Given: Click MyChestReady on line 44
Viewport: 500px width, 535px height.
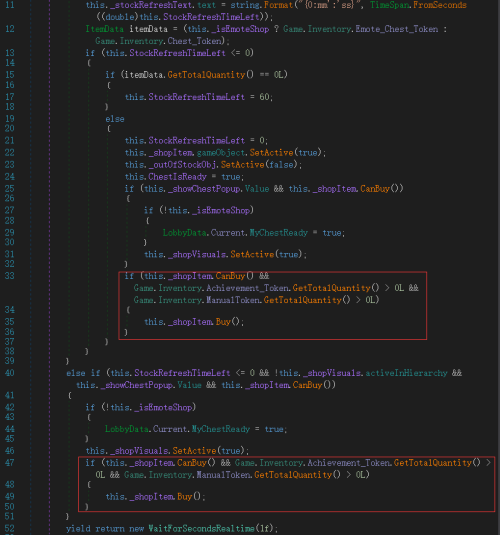Looking at the screenshot, I should pyautogui.click(x=220, y=429).
